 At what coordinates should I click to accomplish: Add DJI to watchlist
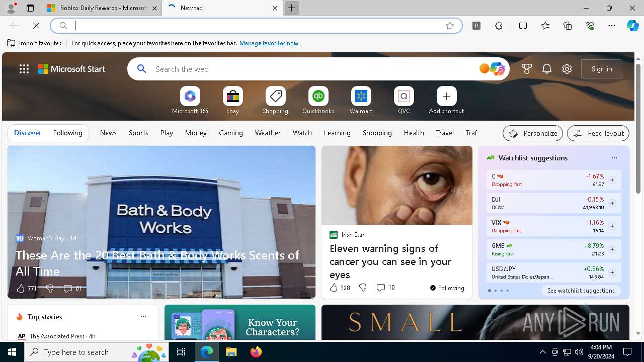(x=612, y=203)
